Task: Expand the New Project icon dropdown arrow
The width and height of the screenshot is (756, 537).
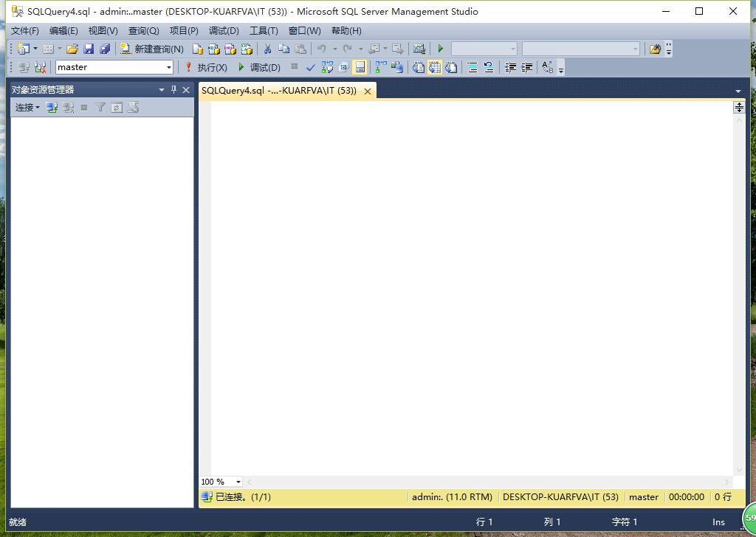Action: pos(35,49)
